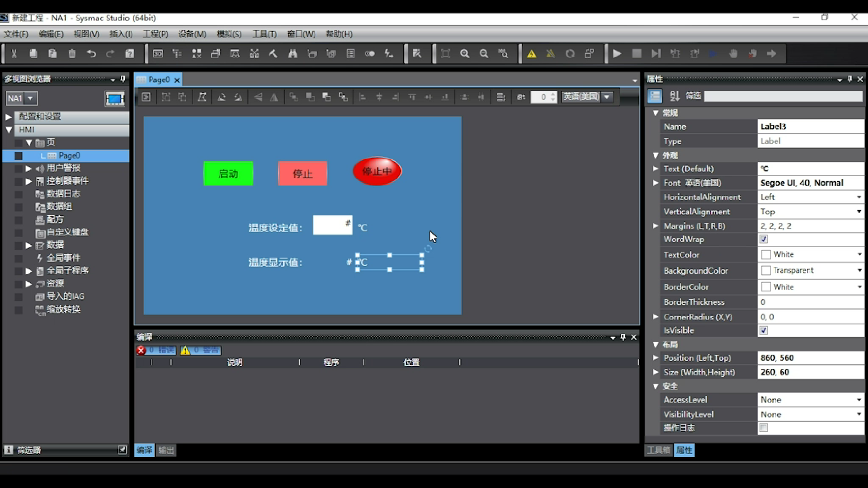Open the HorizontalAlignment dropdown

pos(859,197)
